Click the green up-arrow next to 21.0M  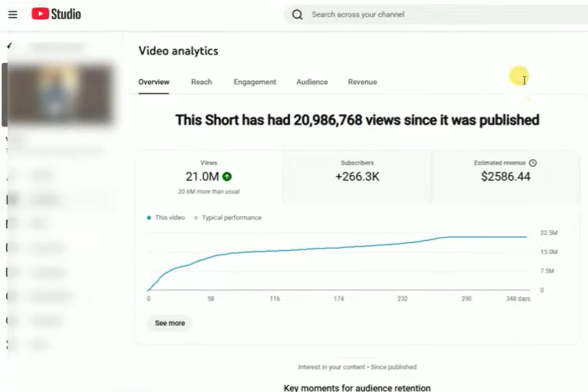coord(227,176)
